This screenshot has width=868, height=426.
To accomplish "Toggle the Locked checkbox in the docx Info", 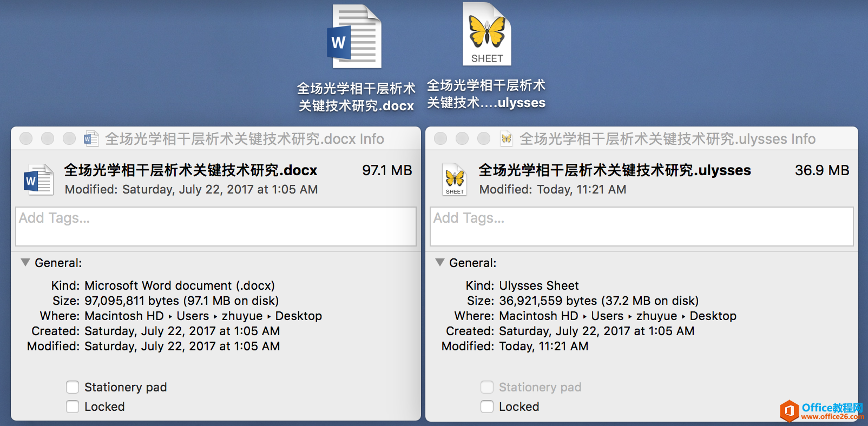I will pyautogui.click(x=73, y=407).
